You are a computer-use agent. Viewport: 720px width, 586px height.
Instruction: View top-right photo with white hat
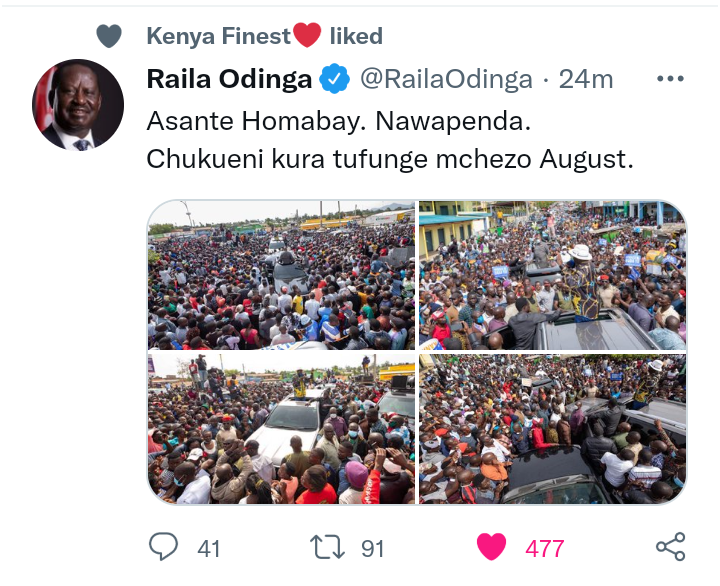(553, 275)
